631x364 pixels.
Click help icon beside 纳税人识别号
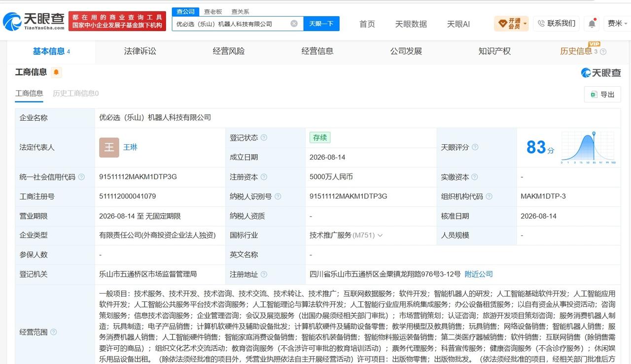(278, 197)
